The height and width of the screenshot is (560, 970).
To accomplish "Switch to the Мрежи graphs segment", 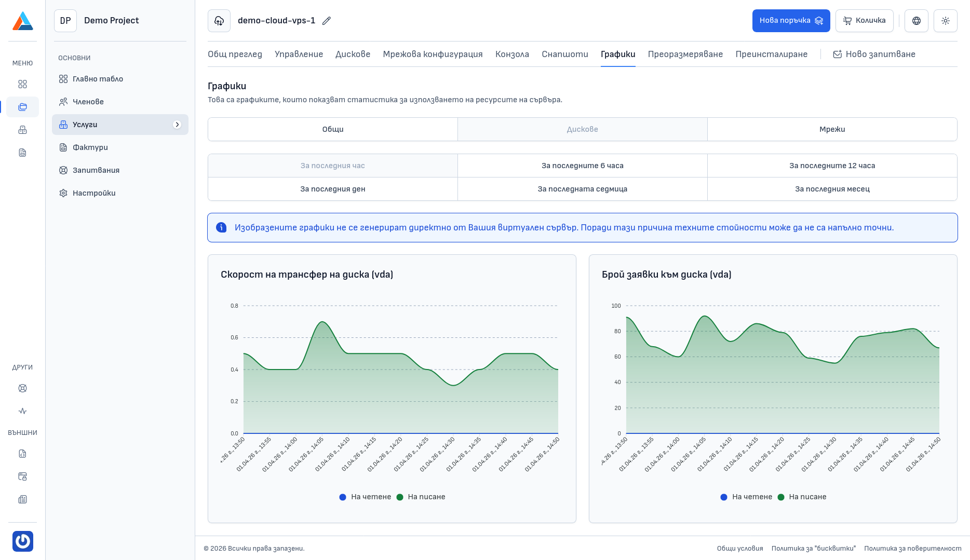I will click(832, 129).
